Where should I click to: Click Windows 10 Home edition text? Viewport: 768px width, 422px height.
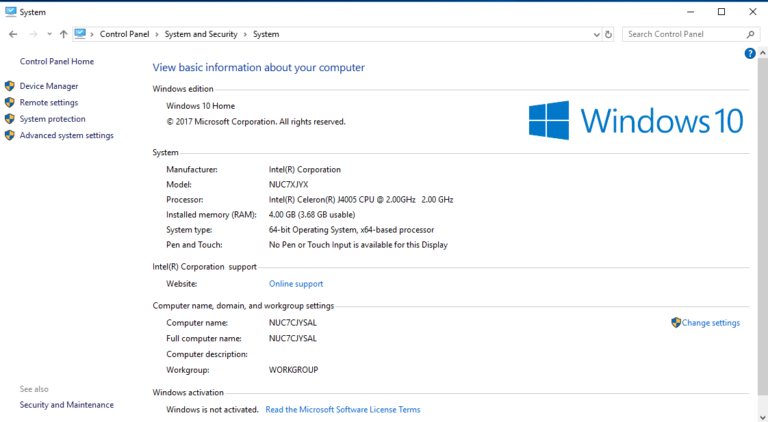point(200,106)
